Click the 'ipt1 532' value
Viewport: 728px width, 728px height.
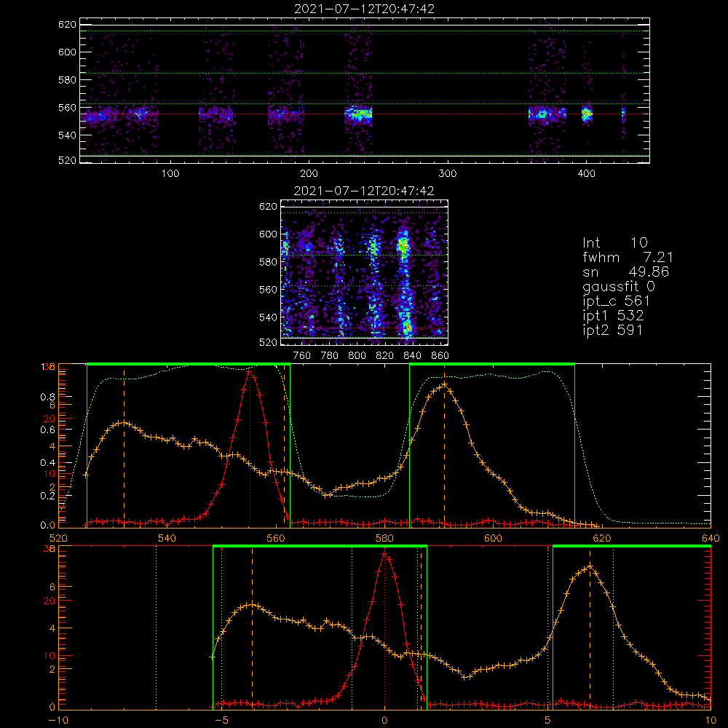[x=613, y=316]
